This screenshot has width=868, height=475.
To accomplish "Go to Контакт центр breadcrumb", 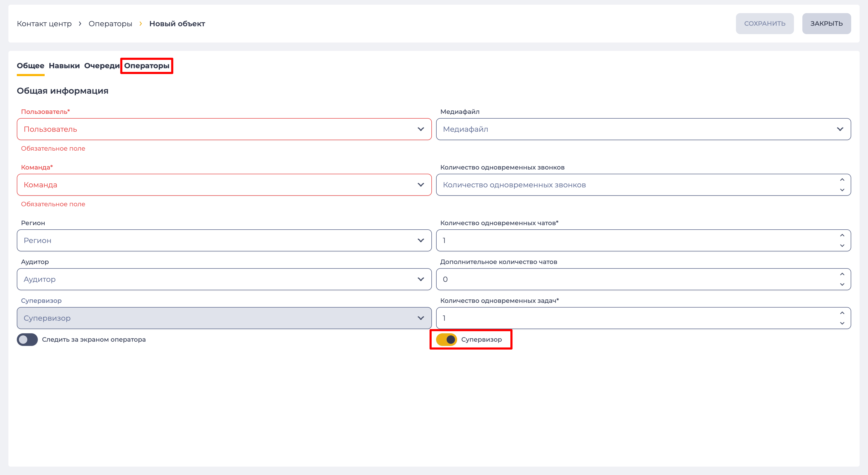I will 44,24.
